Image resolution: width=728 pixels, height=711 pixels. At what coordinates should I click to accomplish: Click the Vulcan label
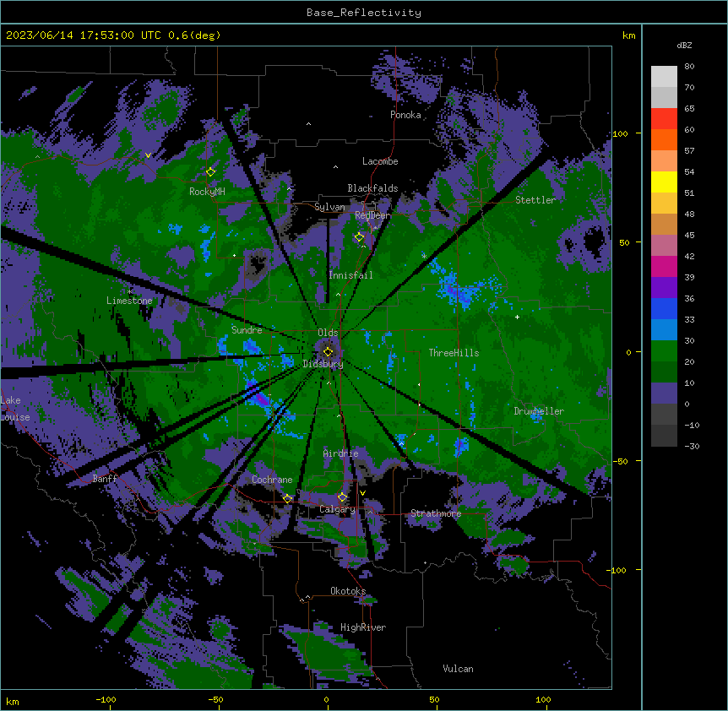click(458, 669)
